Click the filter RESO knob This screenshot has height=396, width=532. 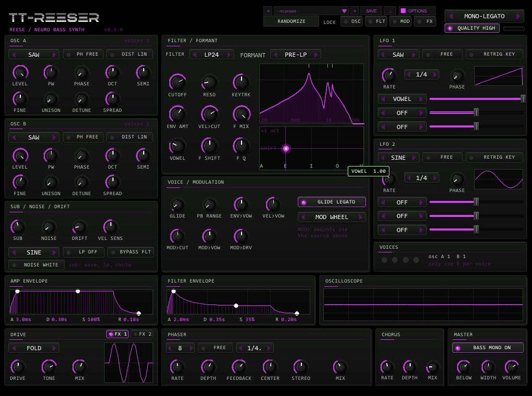pos(209,82)
